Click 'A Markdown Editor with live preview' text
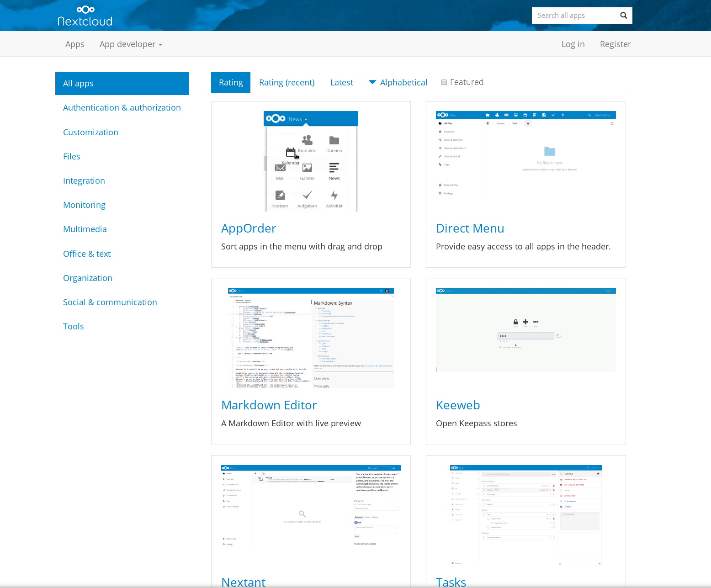The width and height of the screenshot is (711, 588). [x=291, y=423]
